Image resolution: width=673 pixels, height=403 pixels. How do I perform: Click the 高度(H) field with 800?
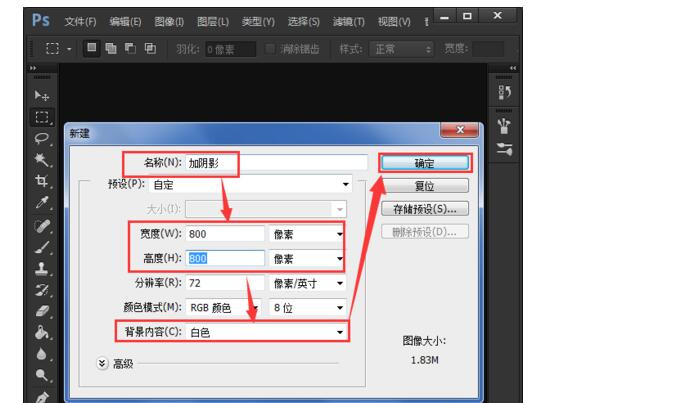click(x=225, y=258)
